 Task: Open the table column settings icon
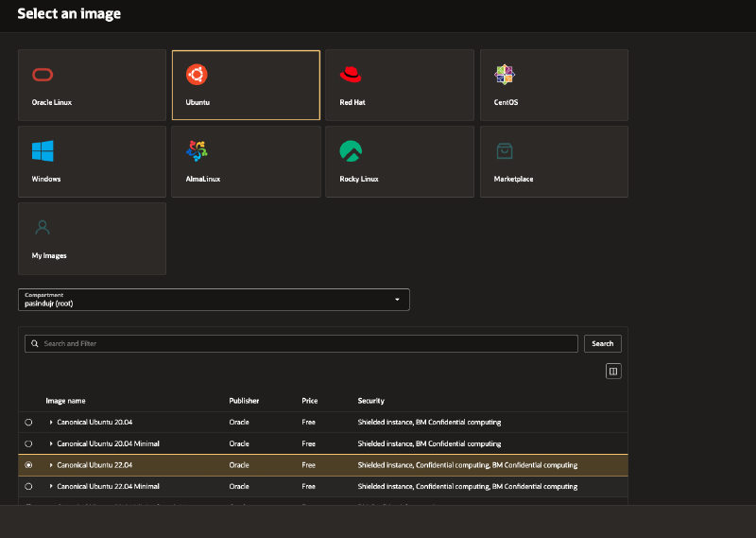(x=613, y=372)
